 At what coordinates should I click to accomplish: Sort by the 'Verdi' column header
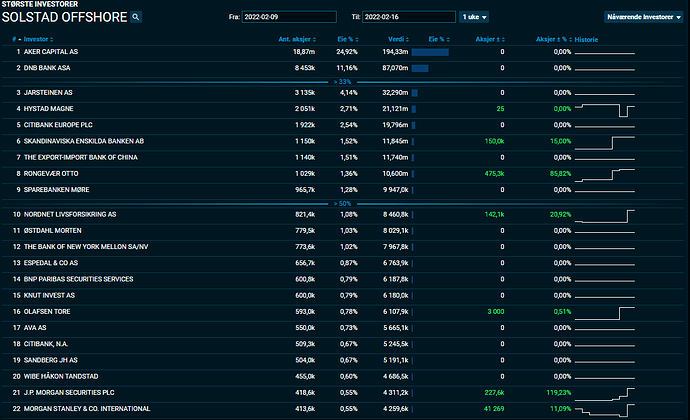tap(398, 39)
